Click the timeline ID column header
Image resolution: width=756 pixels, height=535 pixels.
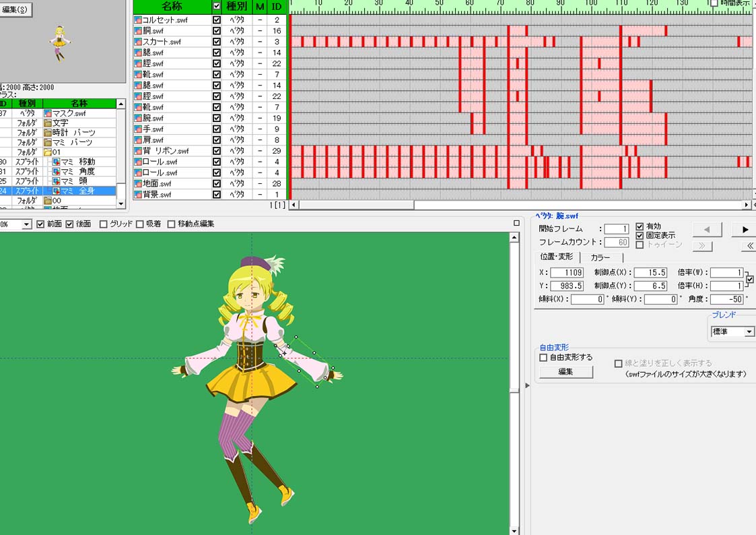point(276,6)
